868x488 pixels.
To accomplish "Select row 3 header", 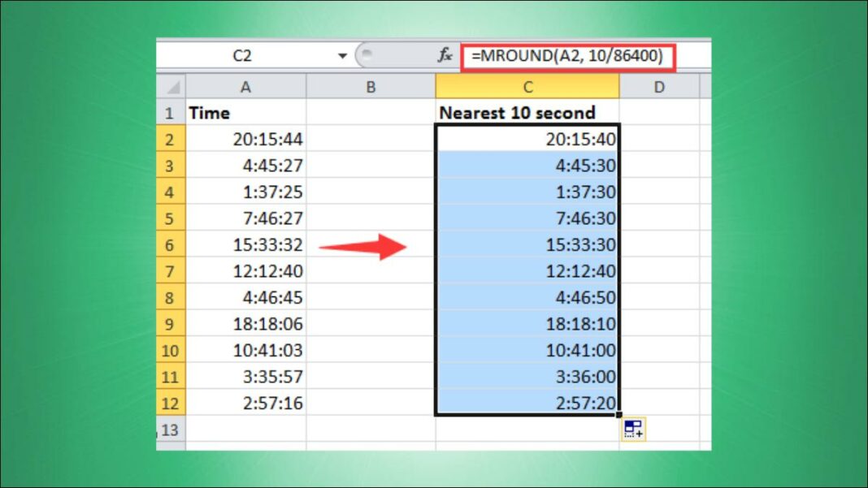I will [x=171, y=166].
